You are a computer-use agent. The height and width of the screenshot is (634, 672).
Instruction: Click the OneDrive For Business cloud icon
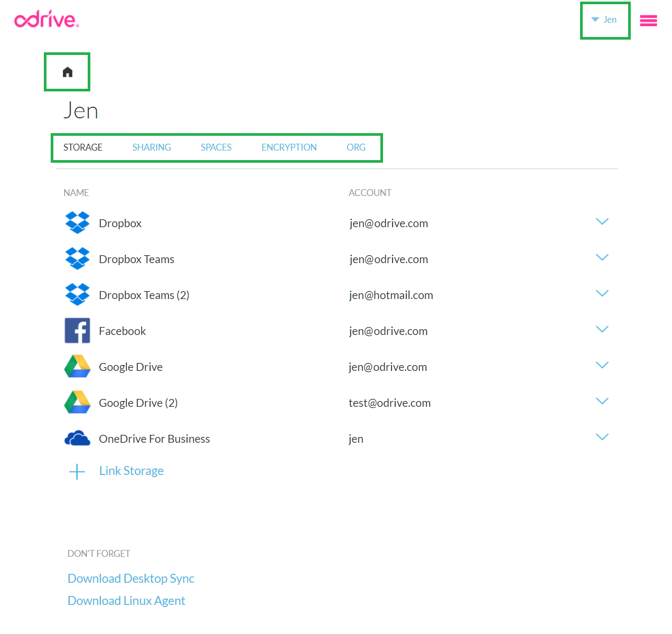point(77,439)
